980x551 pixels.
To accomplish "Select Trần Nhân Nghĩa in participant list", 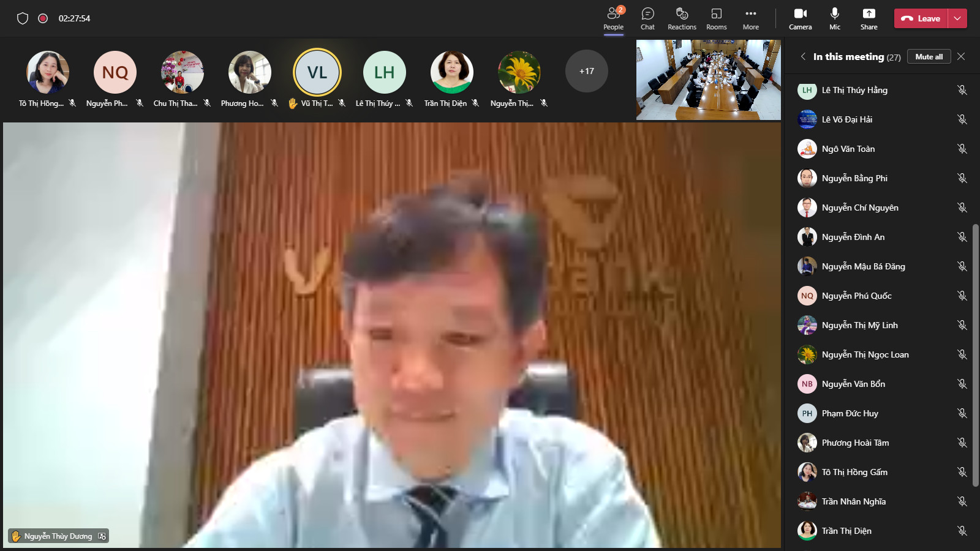I will 853,501.
